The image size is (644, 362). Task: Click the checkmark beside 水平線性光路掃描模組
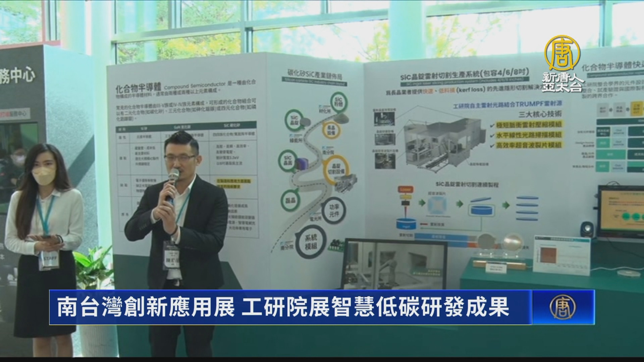click(492, 135)
